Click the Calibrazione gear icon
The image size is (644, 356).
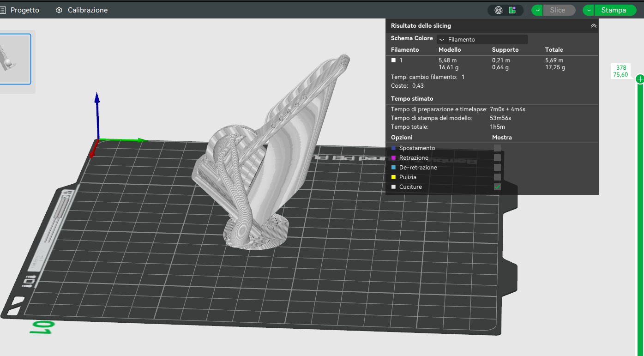(x=59, y=10)
